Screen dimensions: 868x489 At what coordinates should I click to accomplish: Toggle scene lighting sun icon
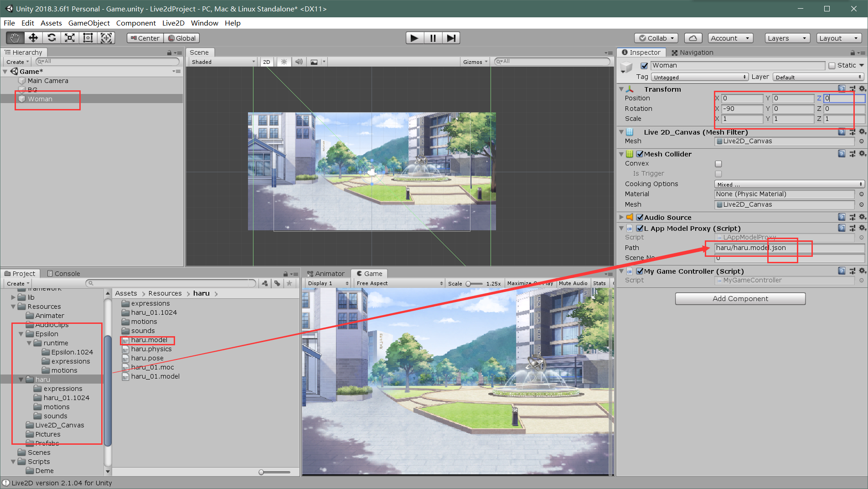284,62
